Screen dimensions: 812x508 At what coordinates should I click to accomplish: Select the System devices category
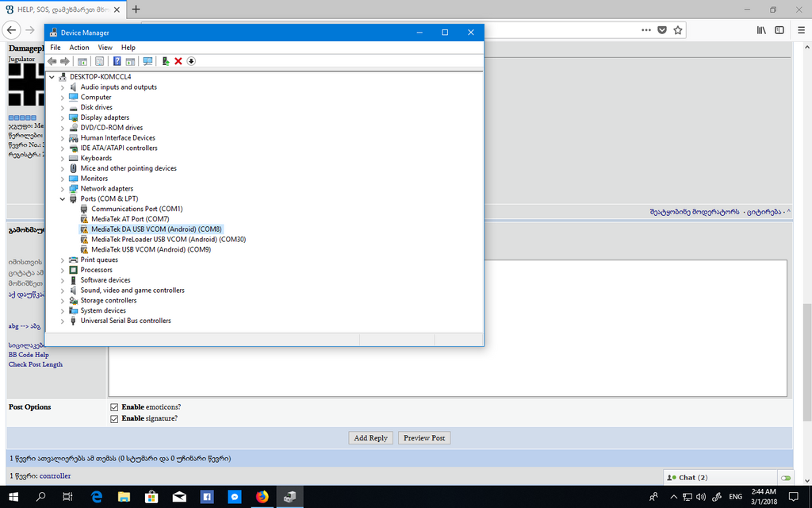103,310
